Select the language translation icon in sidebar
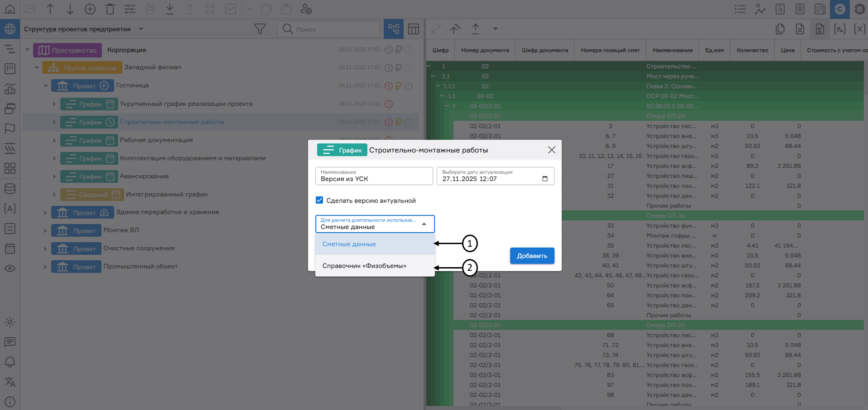The image size is (868, 410). [x=10, y=382]
